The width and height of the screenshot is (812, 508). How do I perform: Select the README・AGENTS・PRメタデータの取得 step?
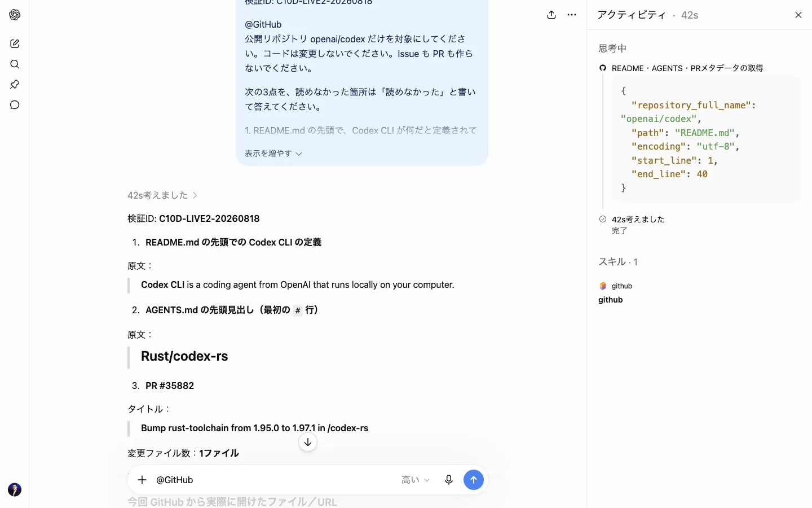click(687, 68)
